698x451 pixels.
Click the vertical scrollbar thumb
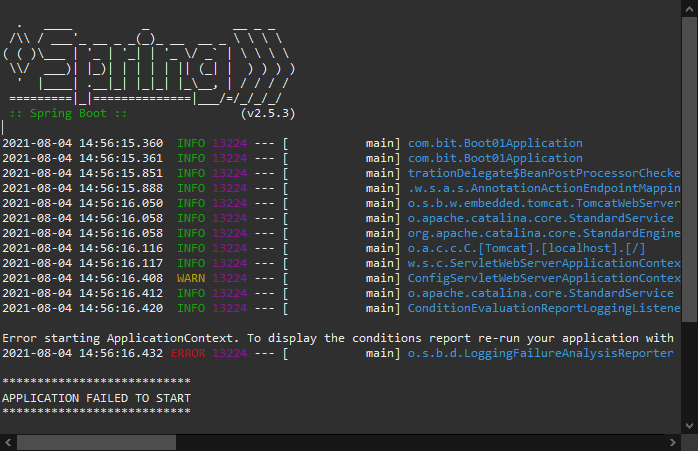pyautogui.click(x=689, y=169)
